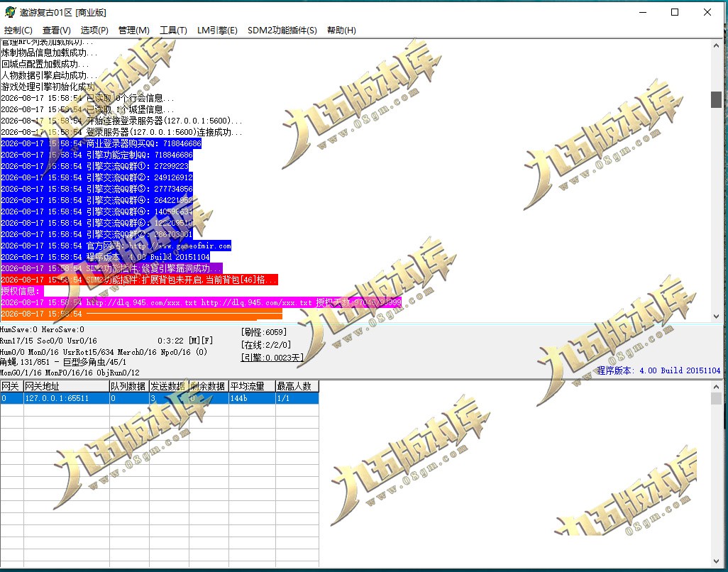Minimize the 遨游复古01区 window
728x572 pixels.
pyautogui.click(x=643, y=13)
